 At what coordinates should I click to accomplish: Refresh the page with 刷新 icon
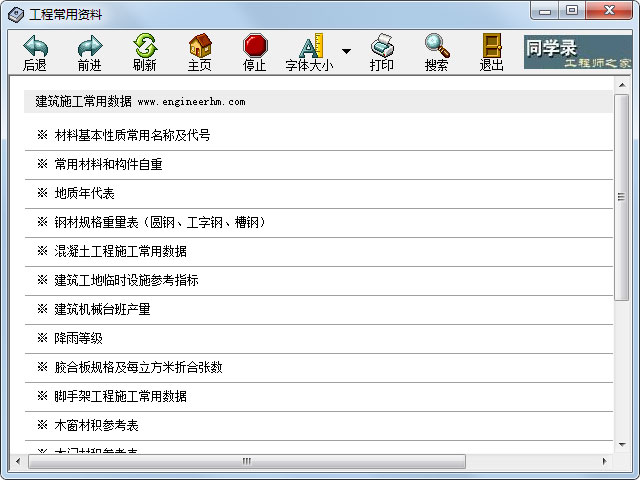pos(145,45)
